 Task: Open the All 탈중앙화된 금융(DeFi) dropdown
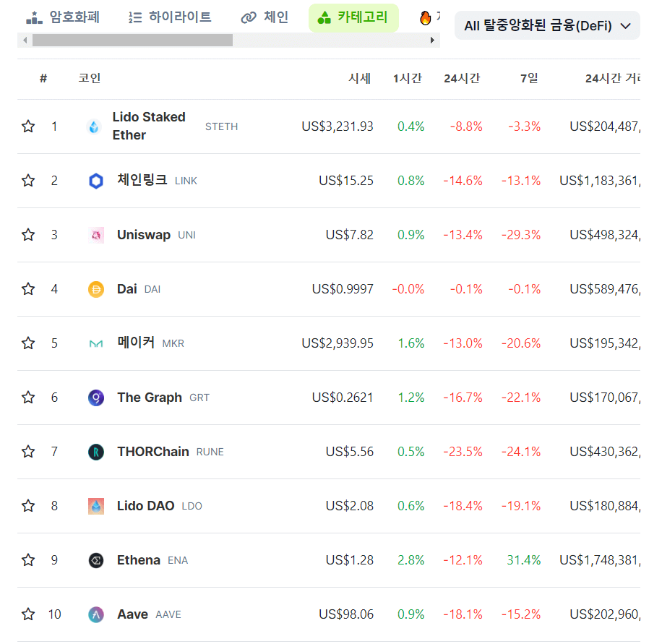click(547, 26)
